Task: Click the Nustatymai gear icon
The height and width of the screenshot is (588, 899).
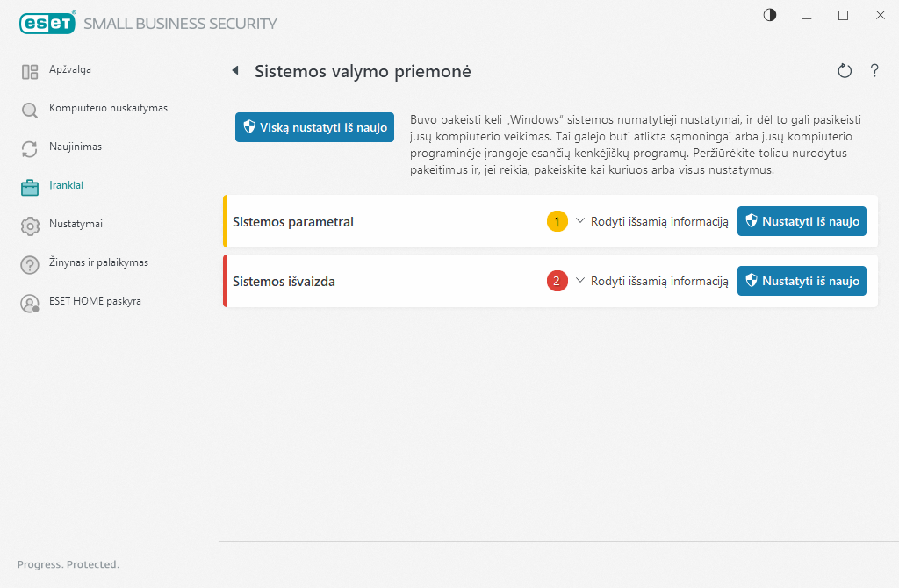Action: (30, 226)
